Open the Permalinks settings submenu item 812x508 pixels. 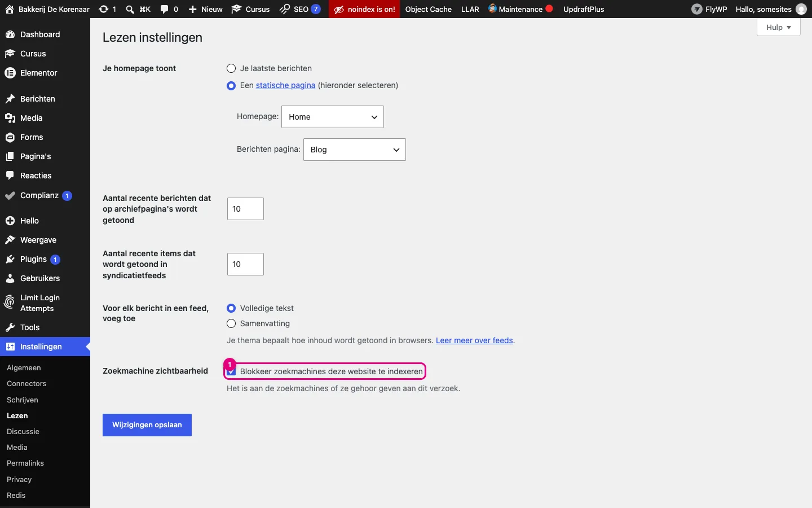[25, 463]
